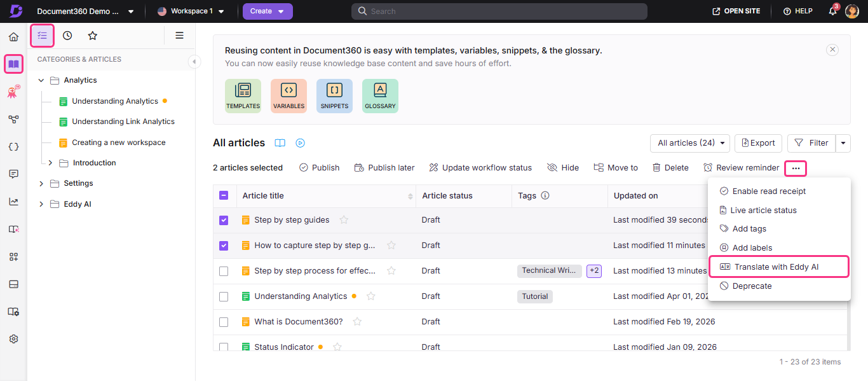This screenshot has height=381, width=868.
Task: Open the Glossary reuse feature
Action: click(380, 95)
